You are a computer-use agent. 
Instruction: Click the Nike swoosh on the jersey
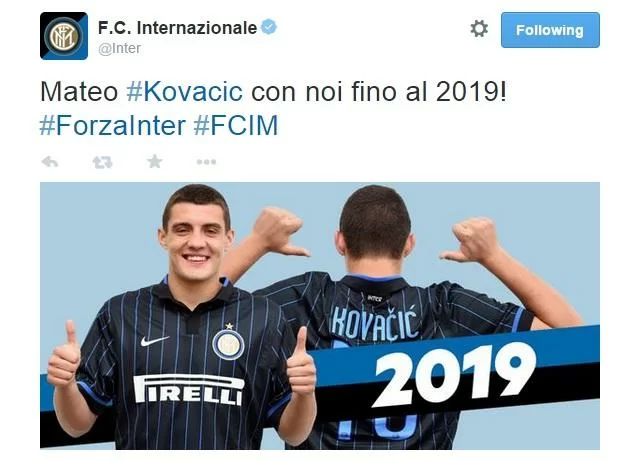tap(154, 341)
